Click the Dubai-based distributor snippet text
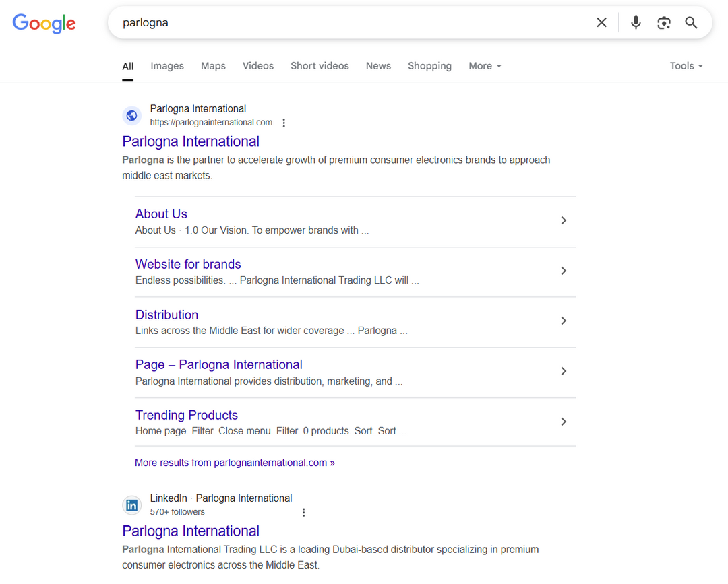 (x=330, y=557)
